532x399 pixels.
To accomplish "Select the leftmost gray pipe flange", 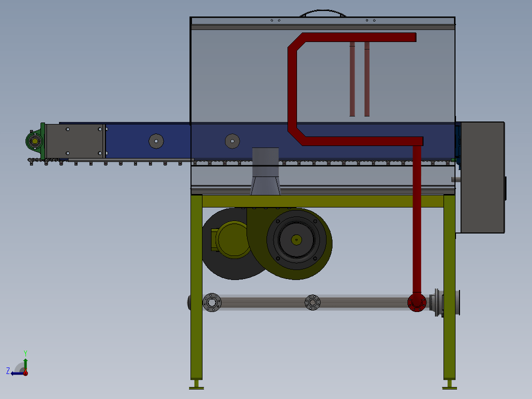I will [212, 302].
